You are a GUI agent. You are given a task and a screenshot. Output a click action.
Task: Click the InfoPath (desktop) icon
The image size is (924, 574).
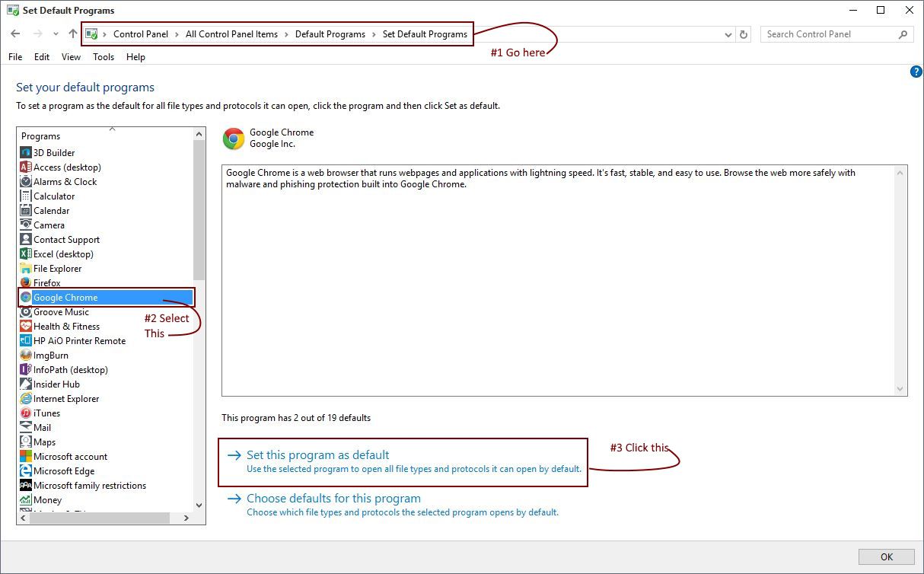point(26,369)
